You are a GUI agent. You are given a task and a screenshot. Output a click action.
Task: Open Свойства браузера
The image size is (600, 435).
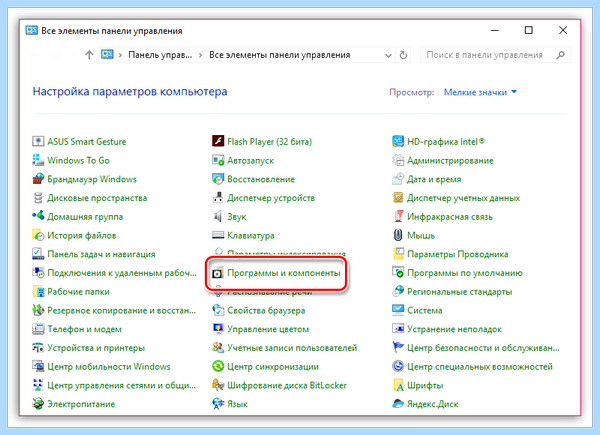[x=259, y=310]
